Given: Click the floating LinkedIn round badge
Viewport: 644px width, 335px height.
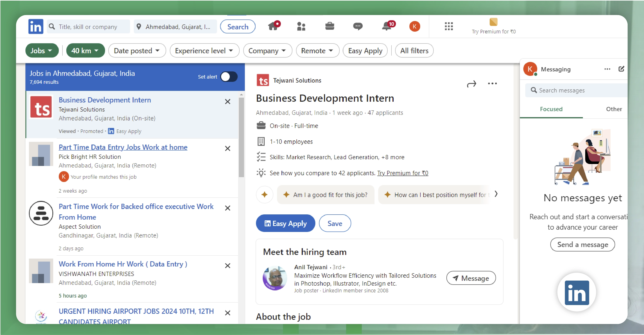Looking at the screenshot, I should coord(577,292).
